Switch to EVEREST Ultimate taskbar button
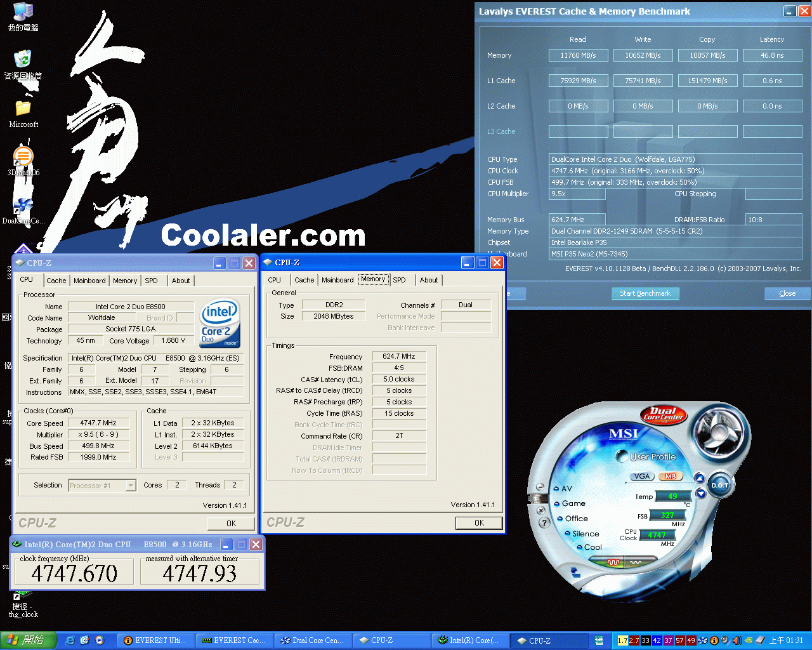The height and width of the screenshot is (650, 812). click(x=157, y=640)
